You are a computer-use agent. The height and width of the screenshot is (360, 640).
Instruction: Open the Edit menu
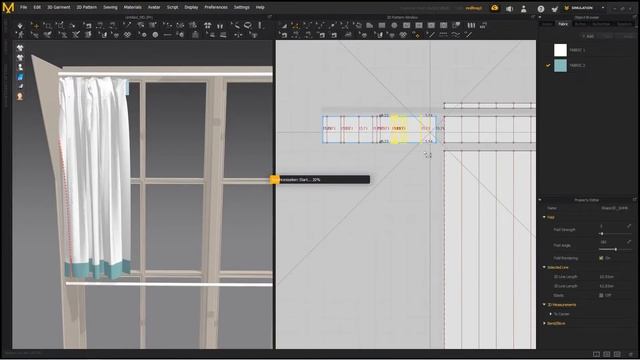pos(37,7)
